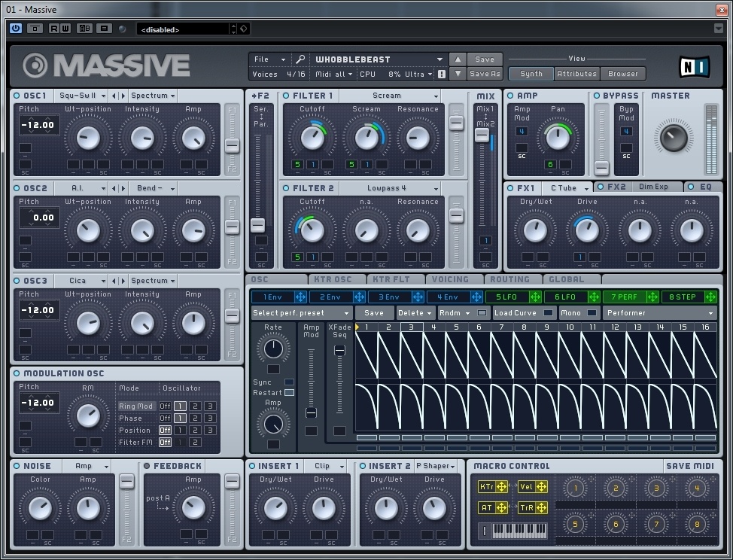Image resolution: width=733 pixels, height=560 pixels.
Task: Set Ring Mod mode to oscillator 2
Action: [x=196, y=406]
